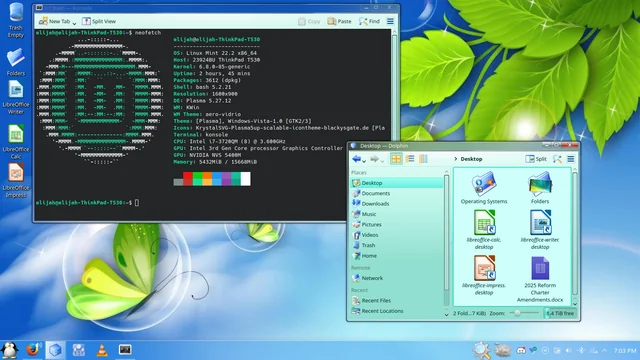
Task: Open the Tux penguin application launcher
Action: click(9, 350)
